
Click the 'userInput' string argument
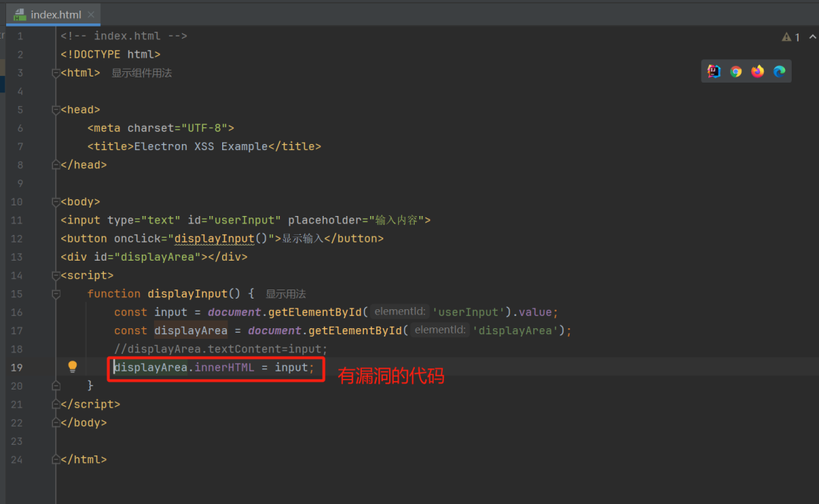coord(469,312)
